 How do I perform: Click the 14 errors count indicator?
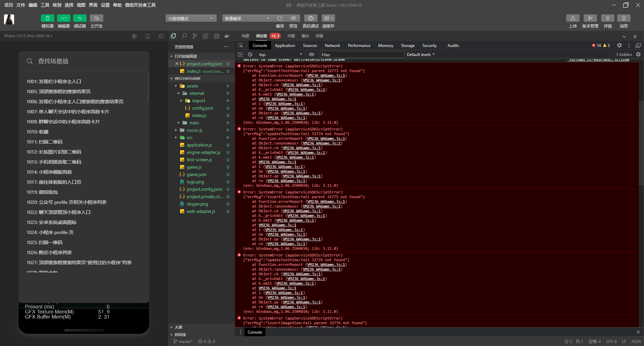(597, 46)
